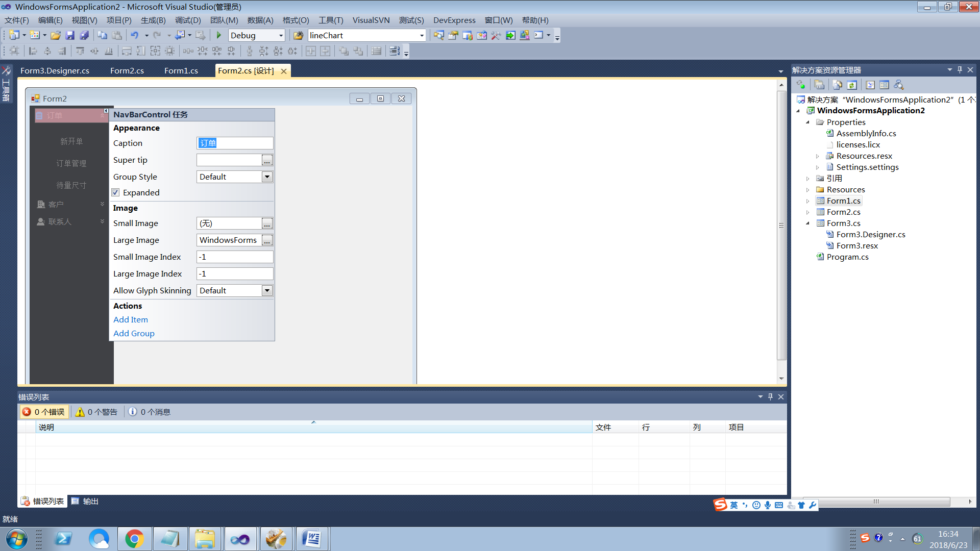This screenshot has height=551, width=980.
Task: Refresh the Solution Explorer with refresh icon
Action: pos(852,85)
